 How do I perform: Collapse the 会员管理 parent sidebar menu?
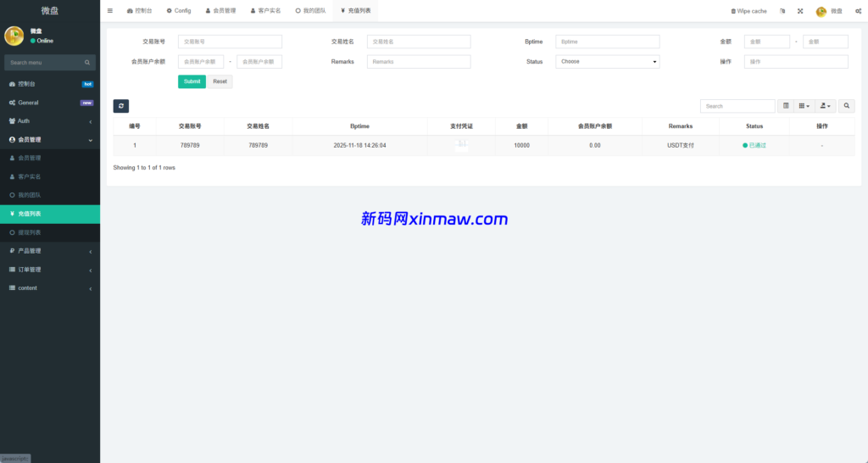[x=50, y=140]
